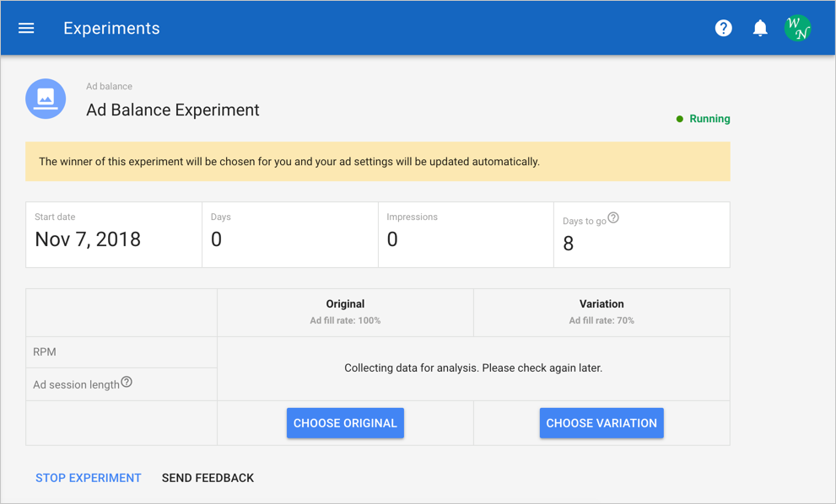836x504 pixels.
Task: Open notifications via the bell icon
Action: tap(760, 28)
